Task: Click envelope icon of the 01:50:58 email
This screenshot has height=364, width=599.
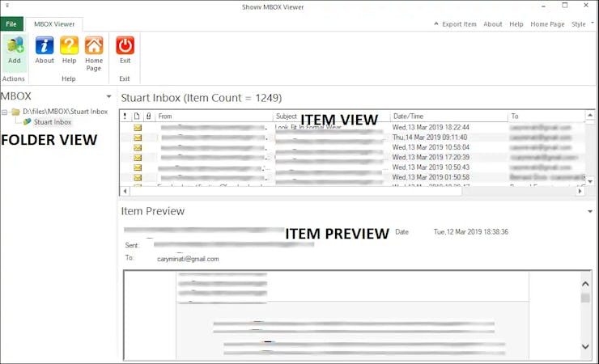Action: click(x=138, y=177)
